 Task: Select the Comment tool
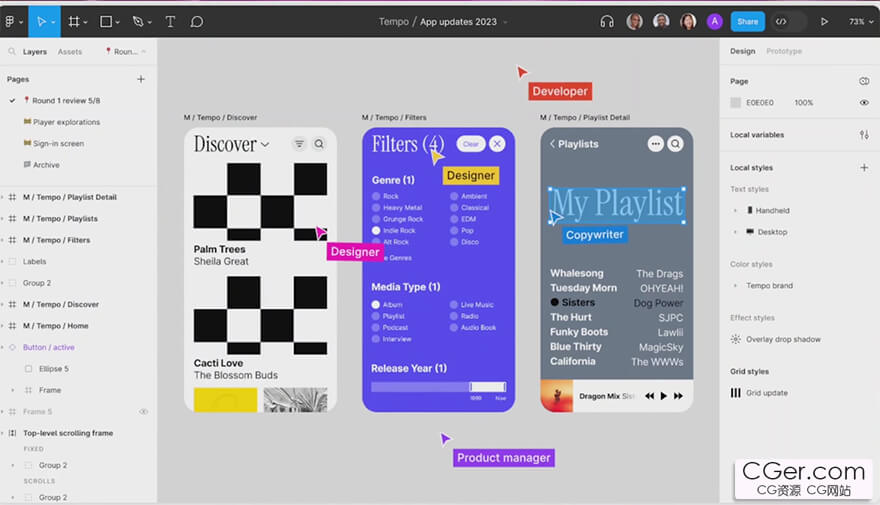pos(196,21)
